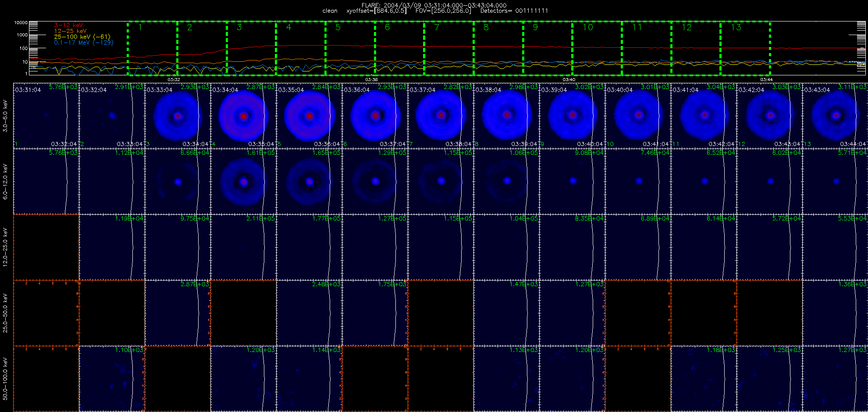Open interval 8 image in the 6-12 keV row
Image resolution: width=868 pixels, height=412 pixels.
[507, 181]
